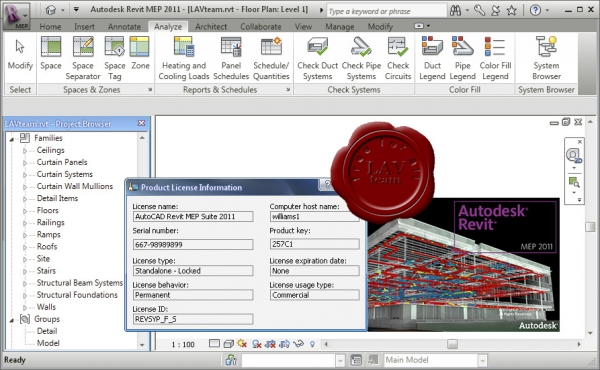This screenshot has width=600, height=370.
Task: Open the worksets icon in status bar
Action: [x=231, y=360]
